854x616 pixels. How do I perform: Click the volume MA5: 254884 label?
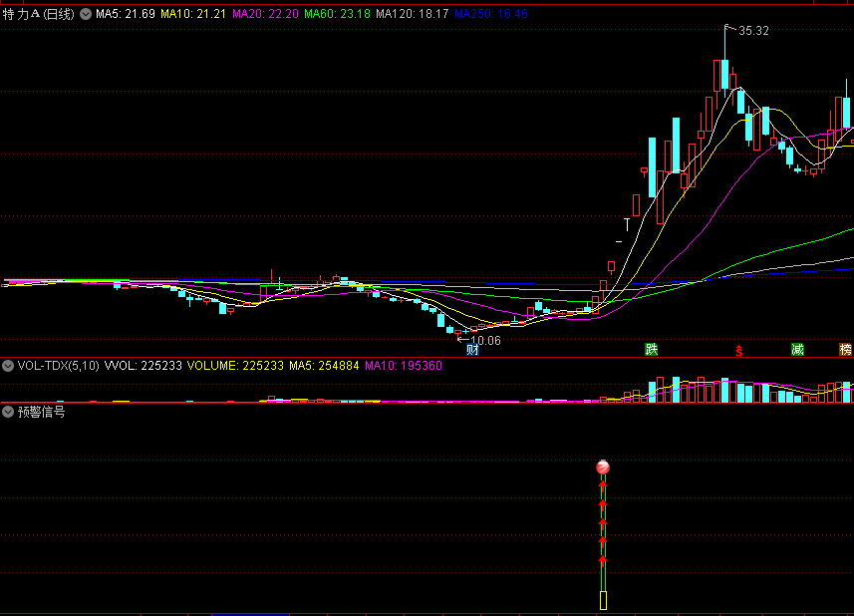point(324,366)
